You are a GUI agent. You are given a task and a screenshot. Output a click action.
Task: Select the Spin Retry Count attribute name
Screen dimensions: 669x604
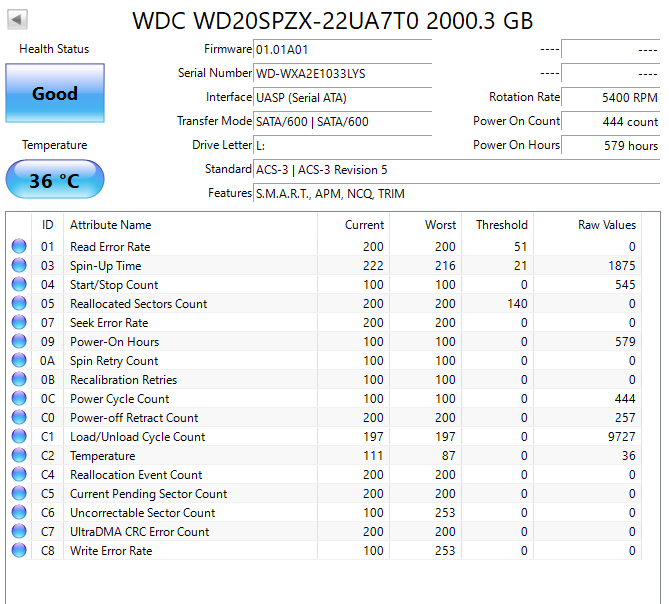(114, 361)
